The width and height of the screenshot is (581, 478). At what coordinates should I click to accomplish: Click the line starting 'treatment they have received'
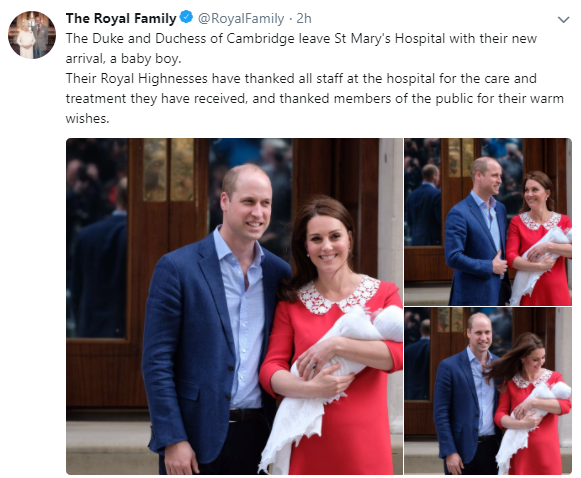tap(315, 99)
